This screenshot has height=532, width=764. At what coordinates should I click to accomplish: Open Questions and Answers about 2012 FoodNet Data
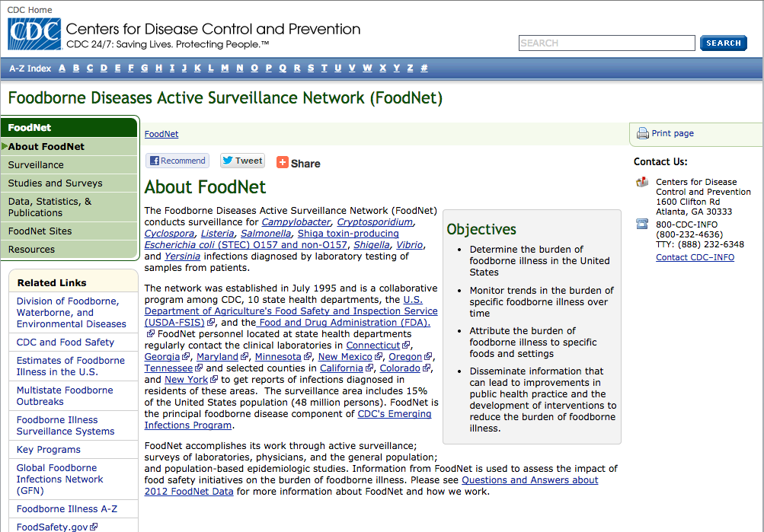click(x=530, y=480)
